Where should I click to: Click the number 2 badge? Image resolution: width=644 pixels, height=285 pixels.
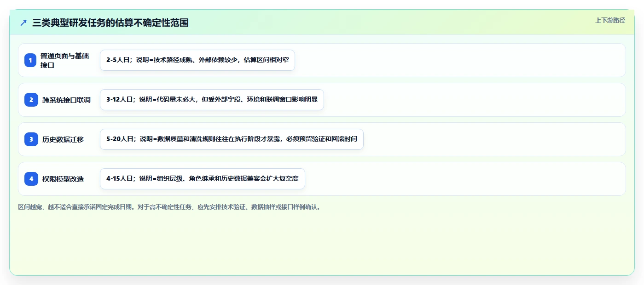pos(31,100)
